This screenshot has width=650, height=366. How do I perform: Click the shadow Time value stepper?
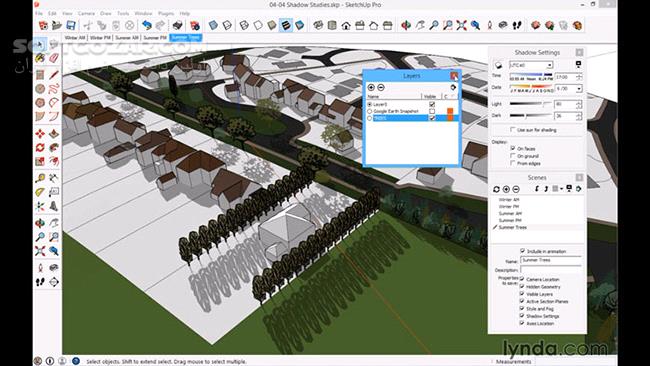pos(579,77)
